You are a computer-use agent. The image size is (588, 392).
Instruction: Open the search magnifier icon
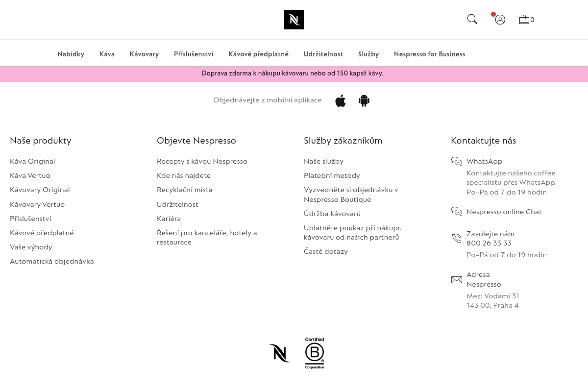coord(472,19)
